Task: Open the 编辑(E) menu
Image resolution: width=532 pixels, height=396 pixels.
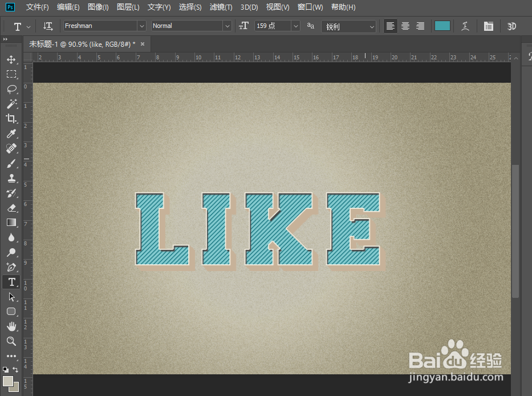Action: click(68, 7)
